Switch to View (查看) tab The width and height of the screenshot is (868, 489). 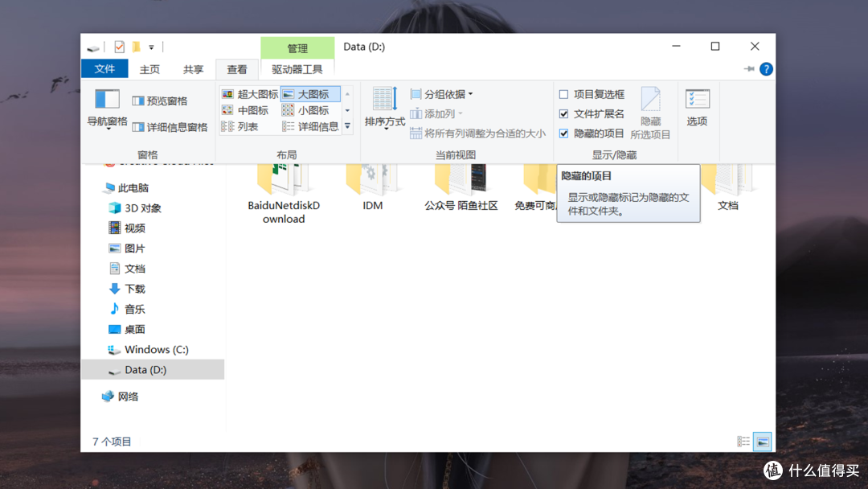[237, 69]
